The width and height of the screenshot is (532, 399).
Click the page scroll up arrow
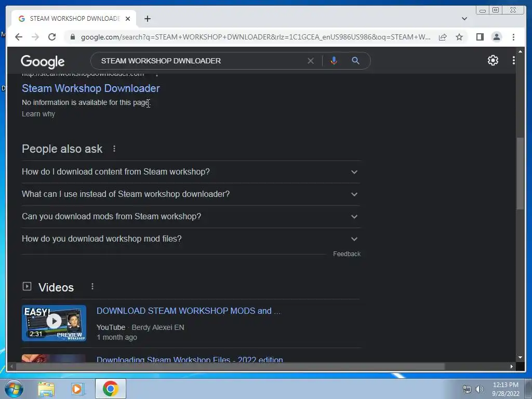click(520, 51)
